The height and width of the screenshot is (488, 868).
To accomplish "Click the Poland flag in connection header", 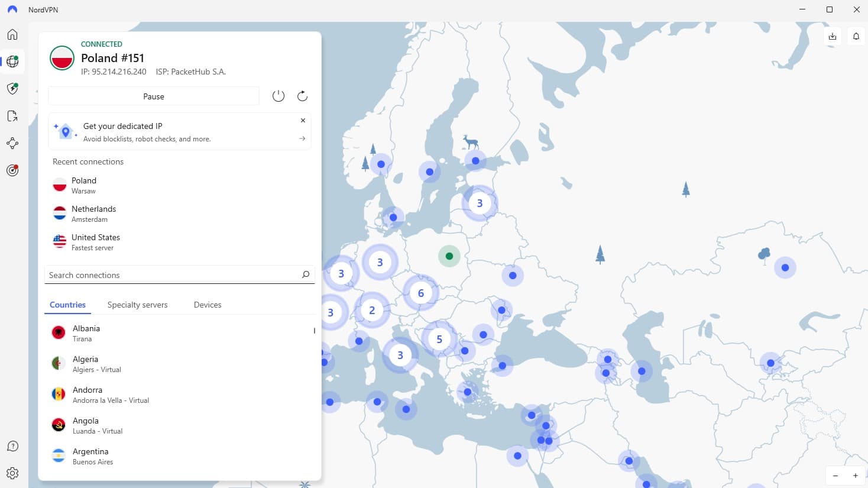I will [x=62, y=58].
